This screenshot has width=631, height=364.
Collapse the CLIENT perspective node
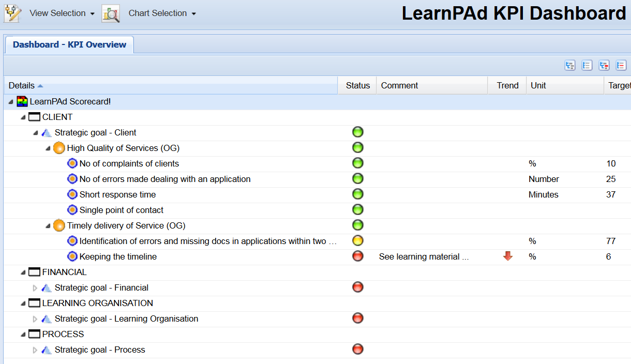click(x=23, y=117)
